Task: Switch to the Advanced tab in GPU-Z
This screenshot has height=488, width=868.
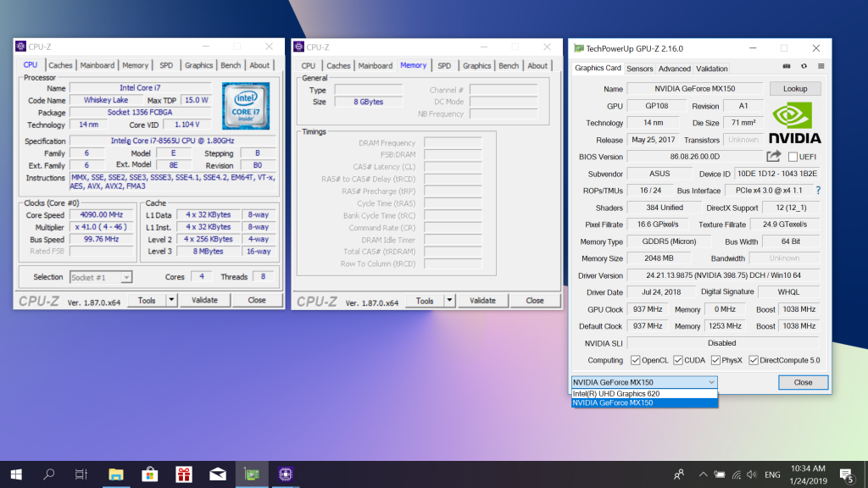Action: (674, 69)
